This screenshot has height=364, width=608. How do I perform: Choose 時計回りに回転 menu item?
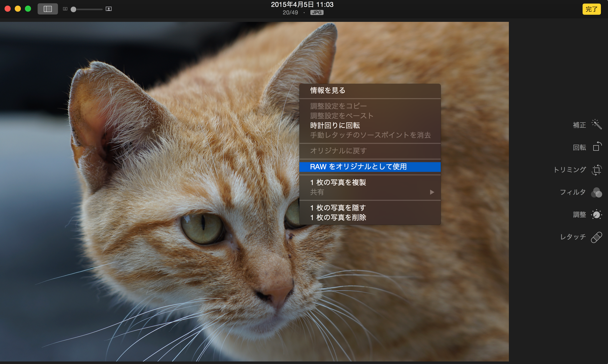(370, 125)
